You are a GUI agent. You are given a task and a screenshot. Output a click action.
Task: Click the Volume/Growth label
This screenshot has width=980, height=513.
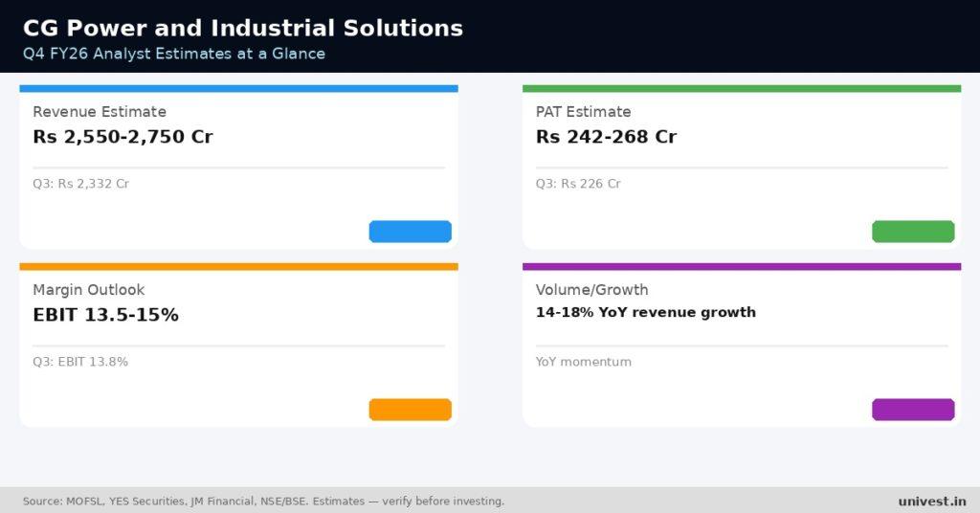(591, 290)
